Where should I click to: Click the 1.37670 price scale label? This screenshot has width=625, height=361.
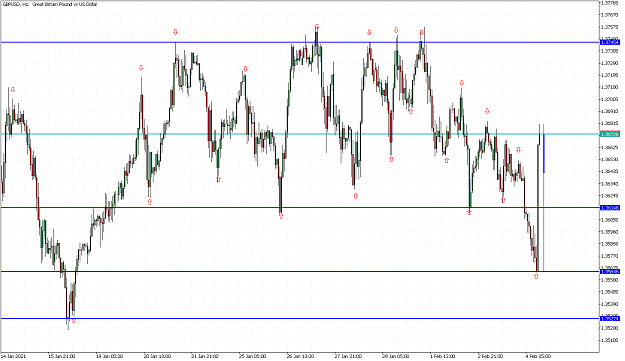610,15
